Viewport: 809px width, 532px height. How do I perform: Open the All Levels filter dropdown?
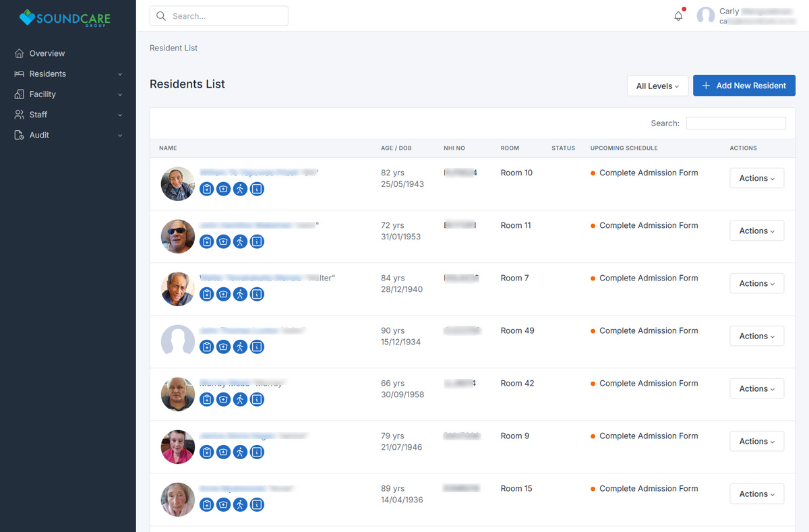point(657,86)
